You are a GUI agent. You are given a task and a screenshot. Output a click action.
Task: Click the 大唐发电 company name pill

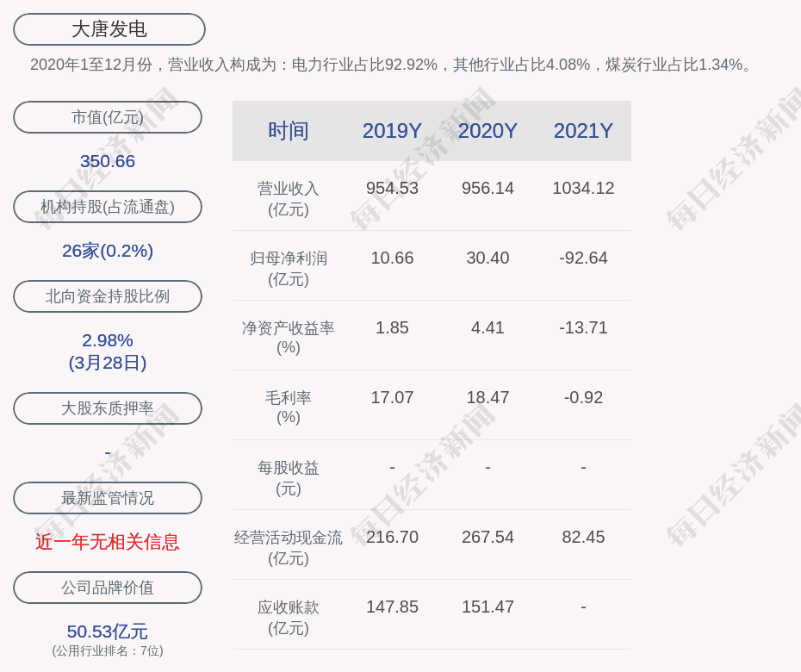(x=109, y=29)
